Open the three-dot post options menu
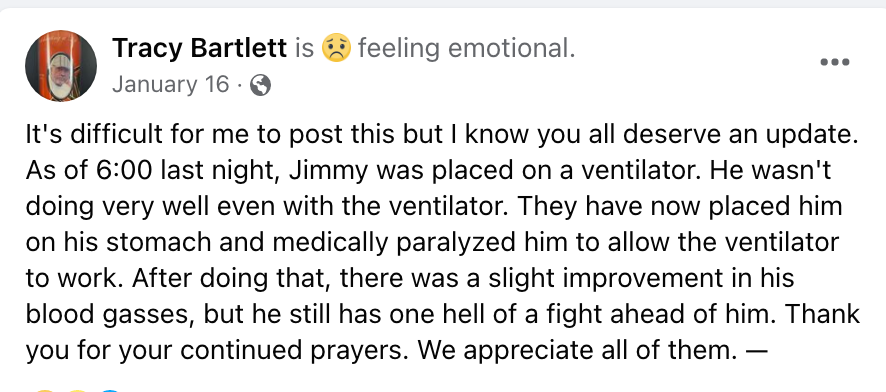The width and height of the screenshot is (886, 392). [x=835, y=62]
